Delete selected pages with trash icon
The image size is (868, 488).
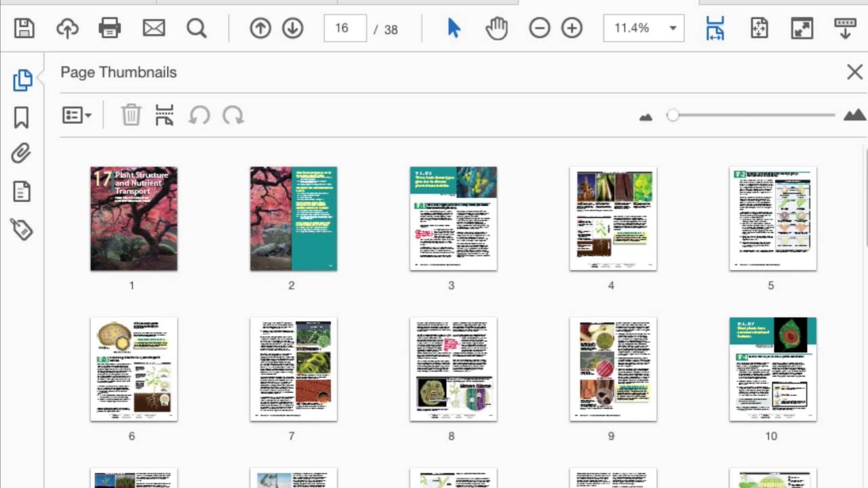(x=131, y=115)
